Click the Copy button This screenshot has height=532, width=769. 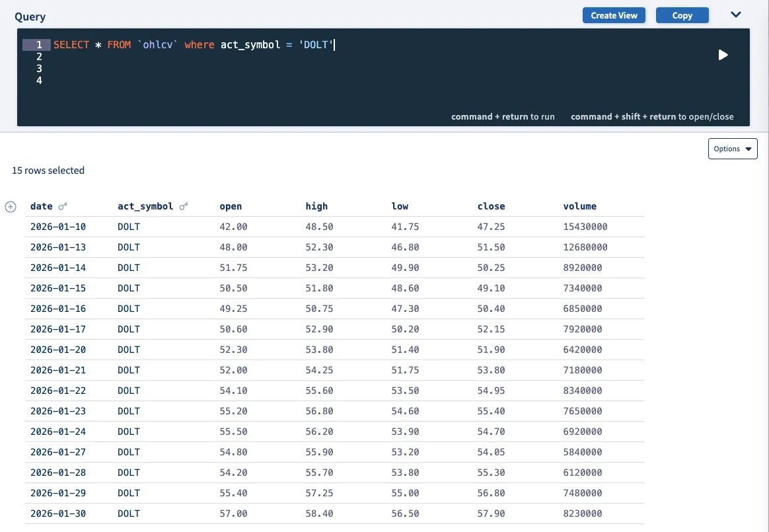(x=682, y=15)
